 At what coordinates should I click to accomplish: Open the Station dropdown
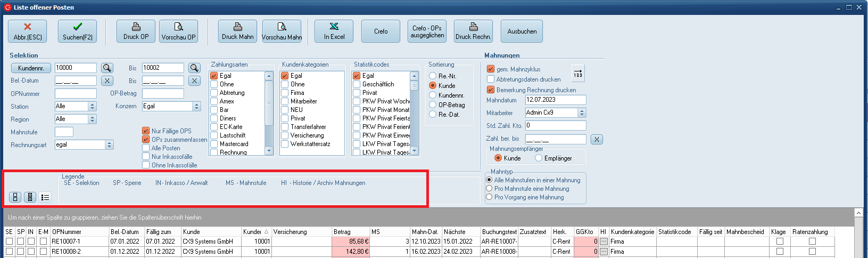tap(92, 106)
